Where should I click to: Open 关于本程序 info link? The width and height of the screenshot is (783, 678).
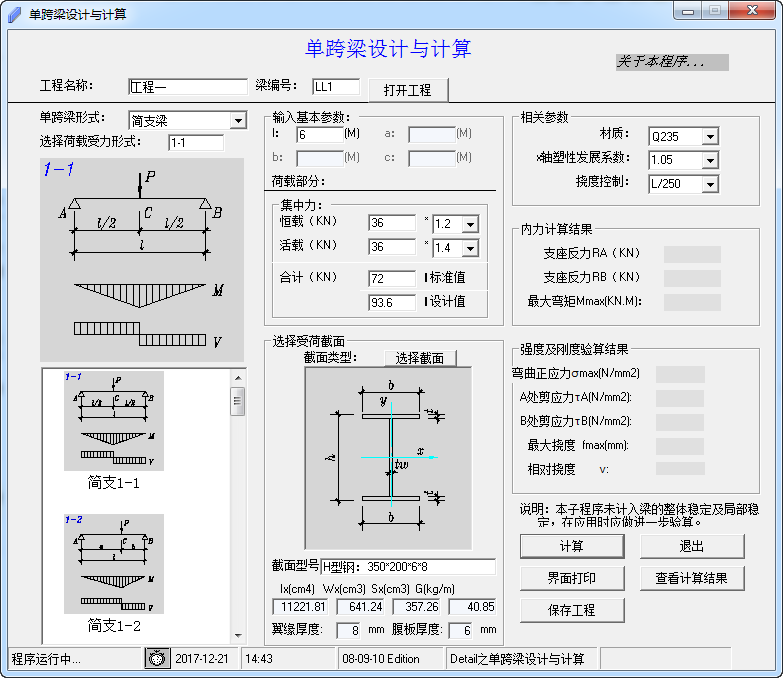[x=671, y=62]
